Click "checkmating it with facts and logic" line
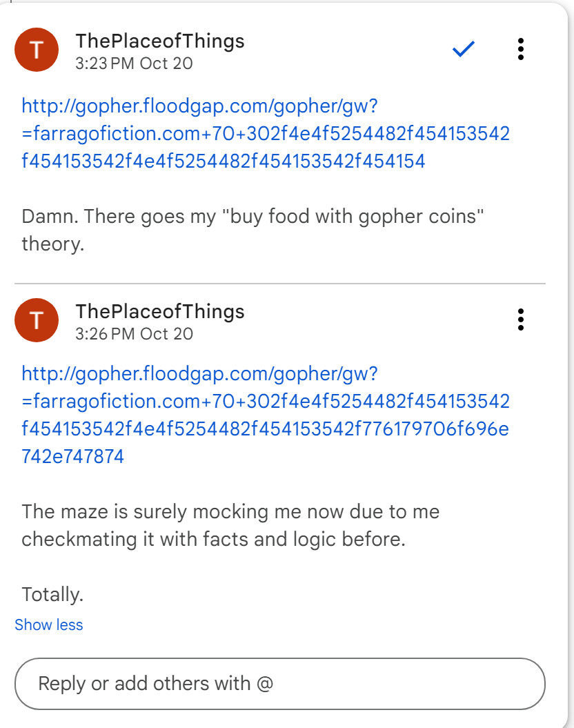Viewport: 574px width, 728px height. coord(213,540)
